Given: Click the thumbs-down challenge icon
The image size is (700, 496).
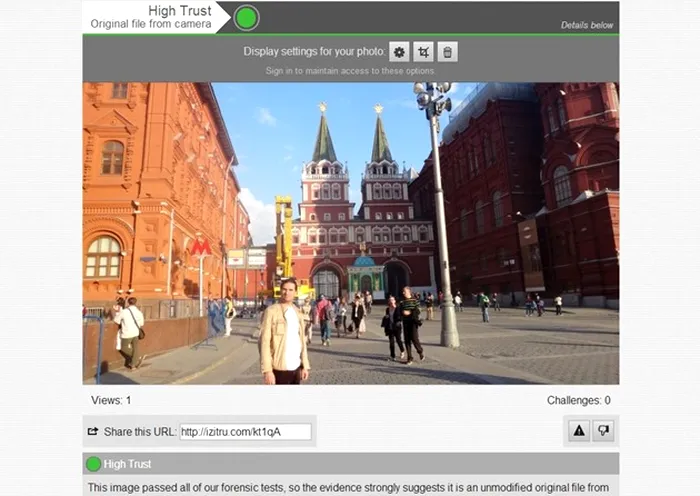Looking at the screenshot, I should coord(602,431).
